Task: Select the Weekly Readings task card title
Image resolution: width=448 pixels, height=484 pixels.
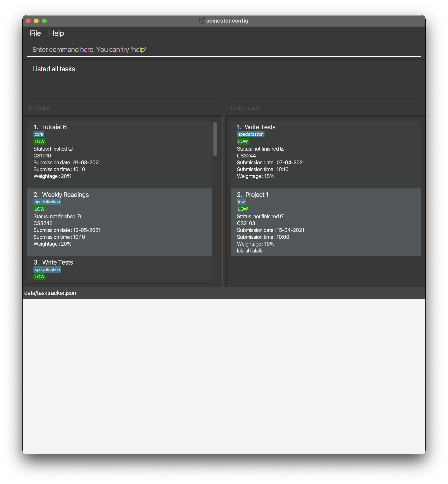Action: coord(65,195)
